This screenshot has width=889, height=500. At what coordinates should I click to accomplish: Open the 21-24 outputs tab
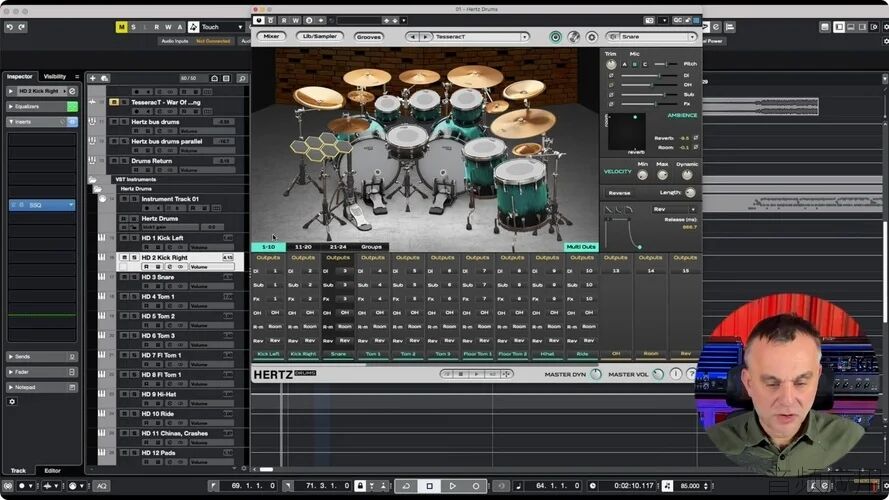[x=338, y=247]
